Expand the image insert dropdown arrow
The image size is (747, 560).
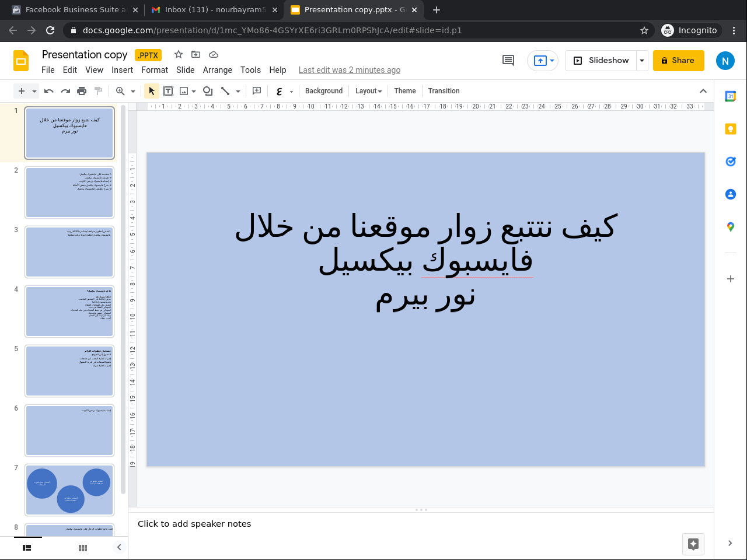tap(194, 92)
